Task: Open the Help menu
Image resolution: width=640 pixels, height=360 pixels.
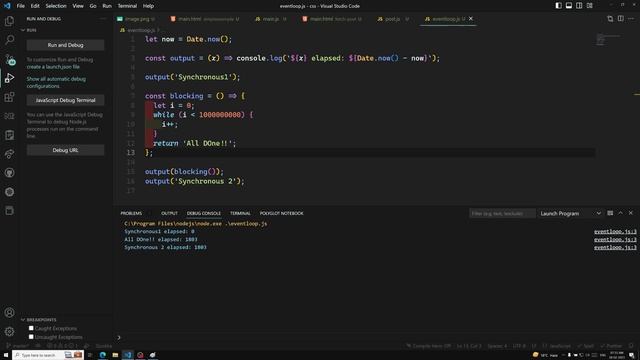Action: point(148,6)
